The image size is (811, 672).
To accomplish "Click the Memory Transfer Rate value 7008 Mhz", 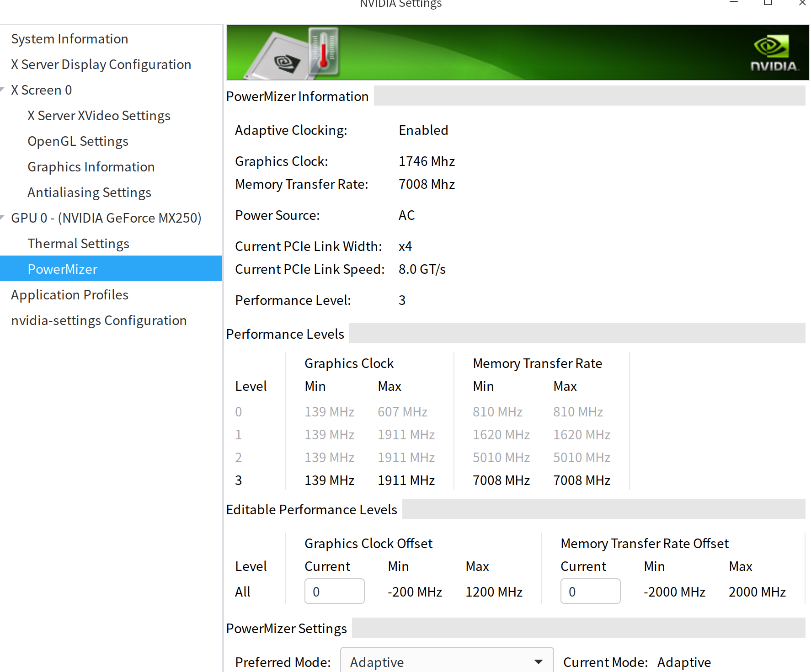I will tap(427, 184).
